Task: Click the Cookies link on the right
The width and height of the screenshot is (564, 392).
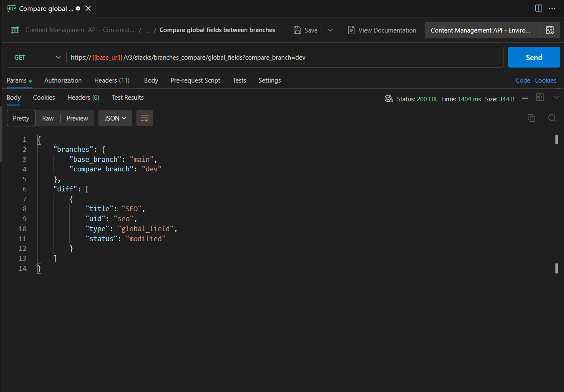Action: click(545, 80)
